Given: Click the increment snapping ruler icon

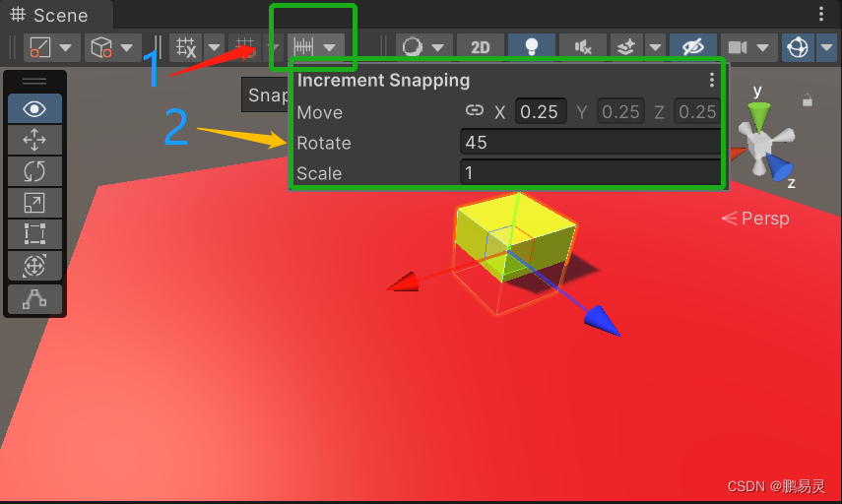Looking at the screenshot, I should (304, 47).
